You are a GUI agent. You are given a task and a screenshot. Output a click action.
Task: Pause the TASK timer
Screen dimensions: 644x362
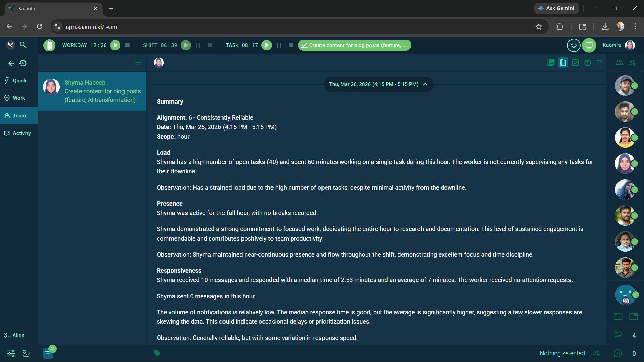click(279, 45)
